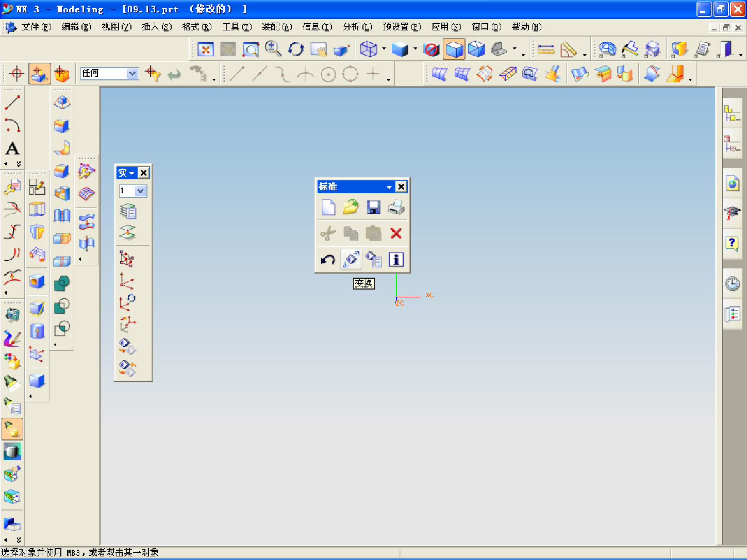Open the 分析(L) menu
The width and height of the screenshot is (747, 560).
tap(357, 27)
